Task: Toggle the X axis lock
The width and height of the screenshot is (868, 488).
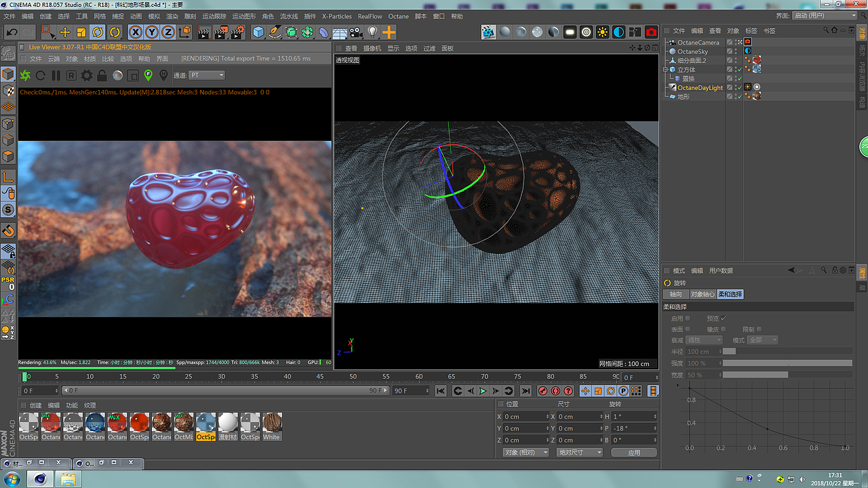Action: [136, 32]
